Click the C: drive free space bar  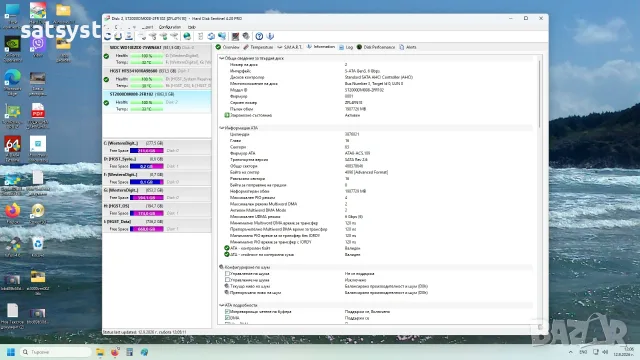point(147,151)
